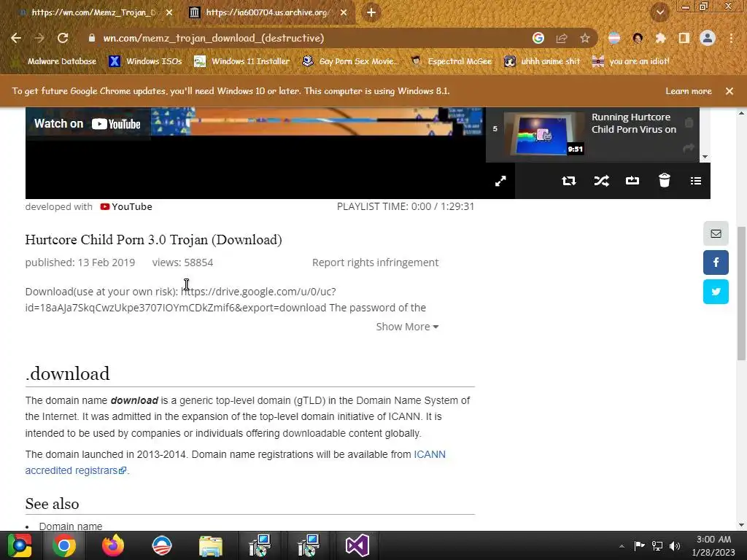This screenshot has width=747, height=560.
Task: Close the wn.com Memz_Trojan tab
Action: tap(169, 12)
